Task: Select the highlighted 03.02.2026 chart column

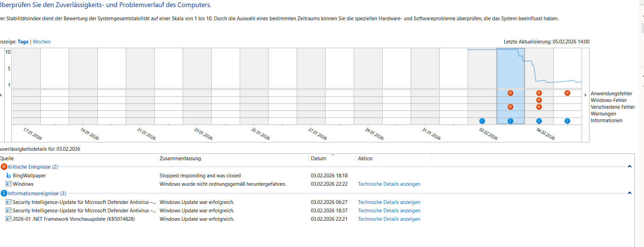Action: 510,86
